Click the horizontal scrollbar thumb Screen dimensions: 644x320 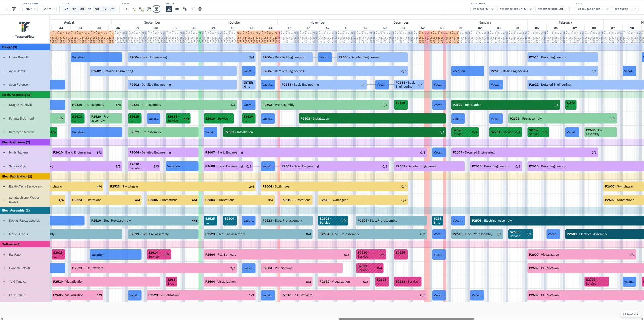pos(406,319)
